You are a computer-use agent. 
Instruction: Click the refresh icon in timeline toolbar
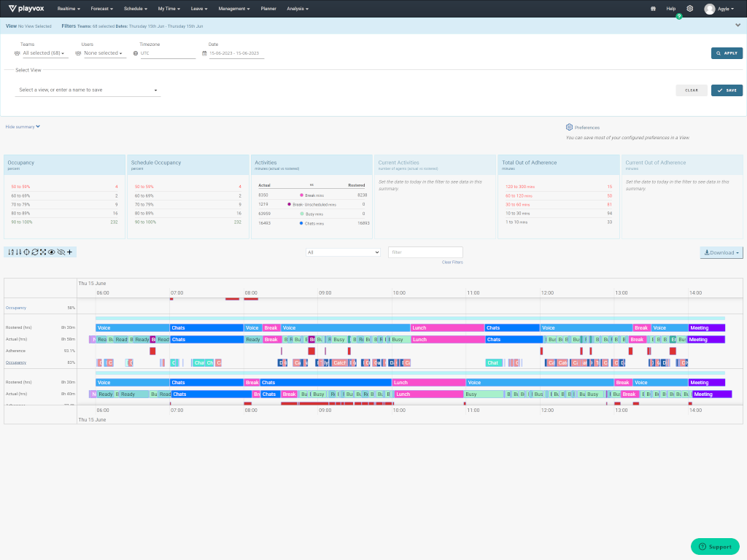tap(35, 252)
